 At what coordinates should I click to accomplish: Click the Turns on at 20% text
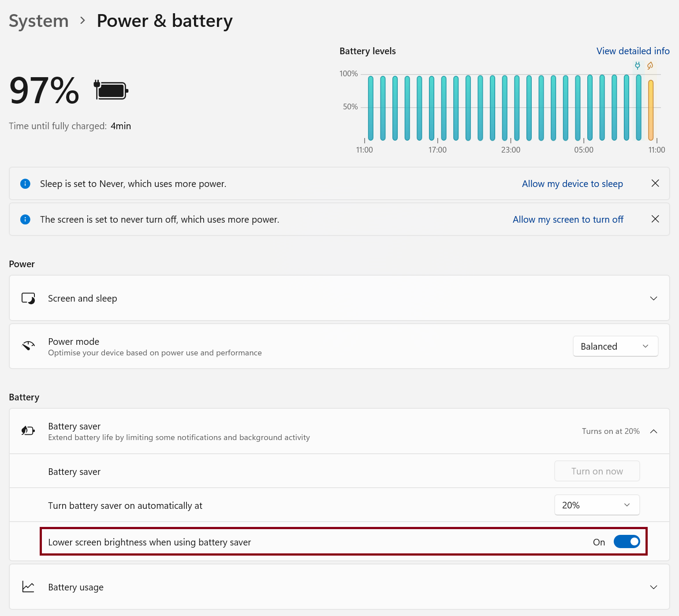point(611,431)
